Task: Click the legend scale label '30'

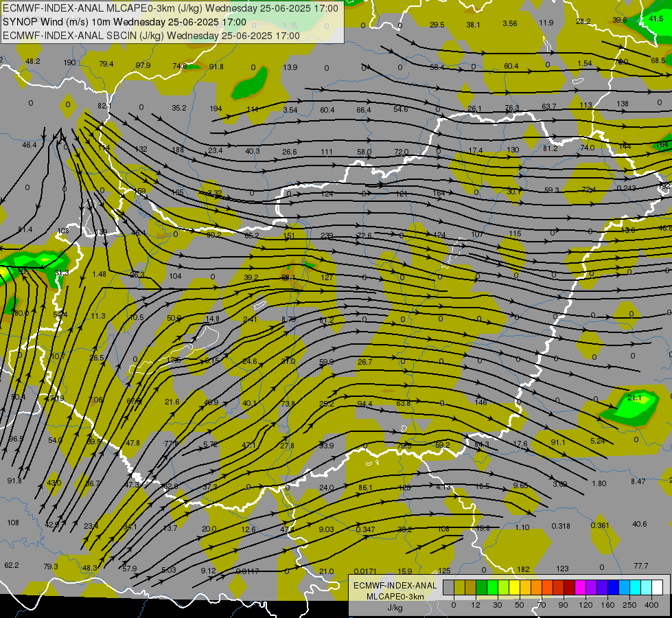Action: click(x=497, y=605)
